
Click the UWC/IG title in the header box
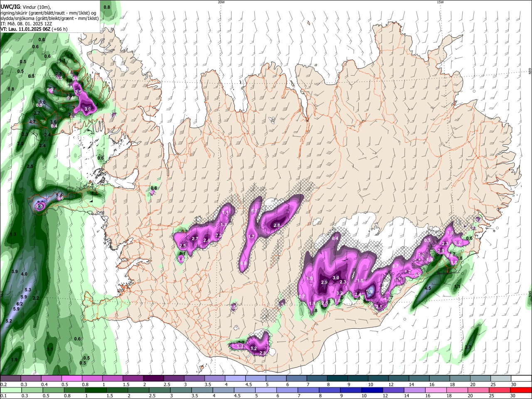10,7
